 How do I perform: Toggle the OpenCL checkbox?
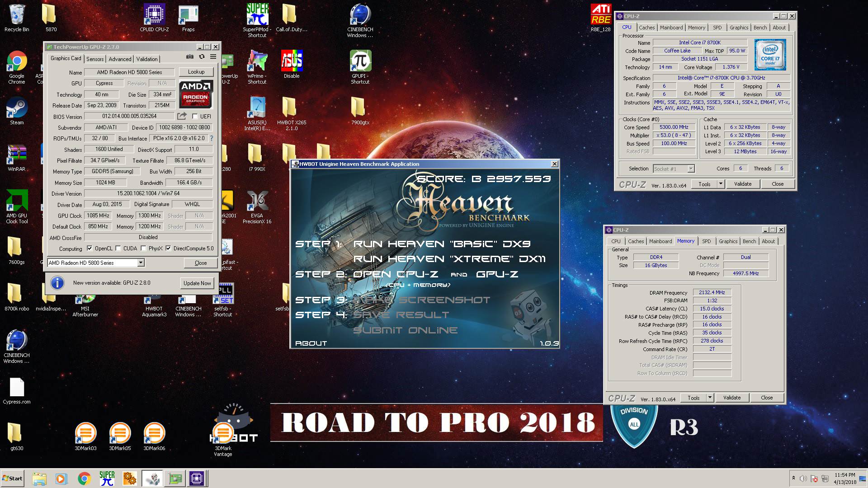90,249
